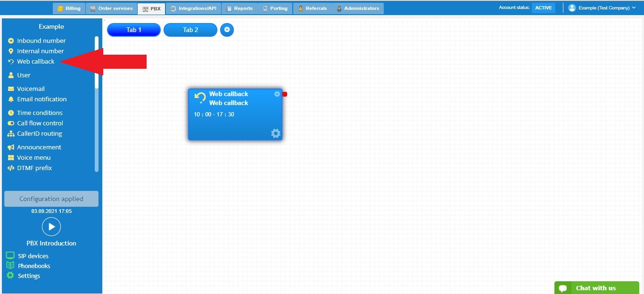Expand the Example (Test Company) account menu
The width and height of the screenshot is (644, 294).
coord(602,8)
